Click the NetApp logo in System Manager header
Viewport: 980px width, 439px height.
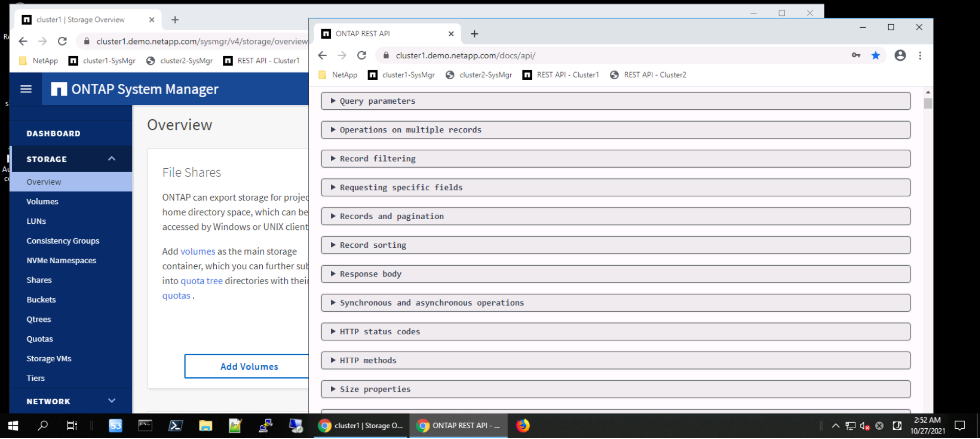coord(59,89)
